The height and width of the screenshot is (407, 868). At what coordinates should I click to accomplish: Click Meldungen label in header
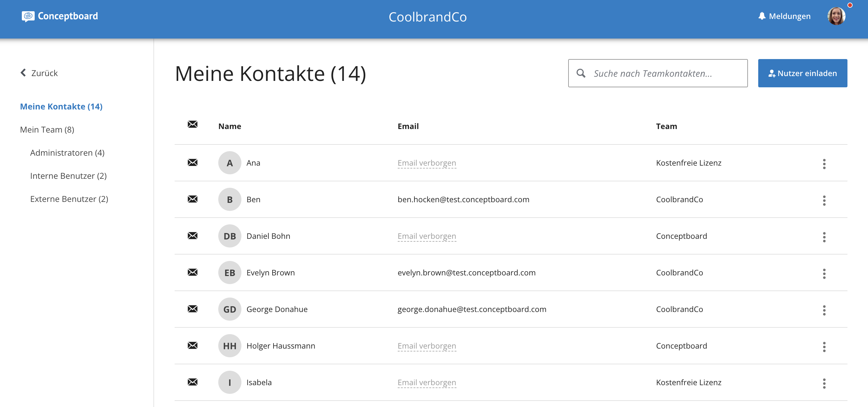click(x=789, y=16)
